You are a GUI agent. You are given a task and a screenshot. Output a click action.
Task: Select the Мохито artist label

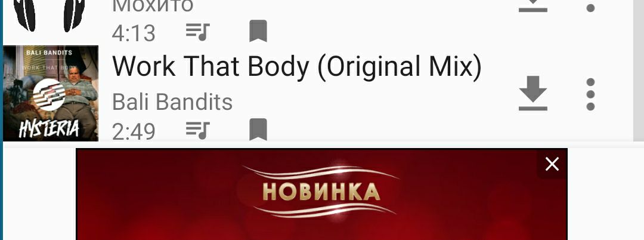point(153,6)
